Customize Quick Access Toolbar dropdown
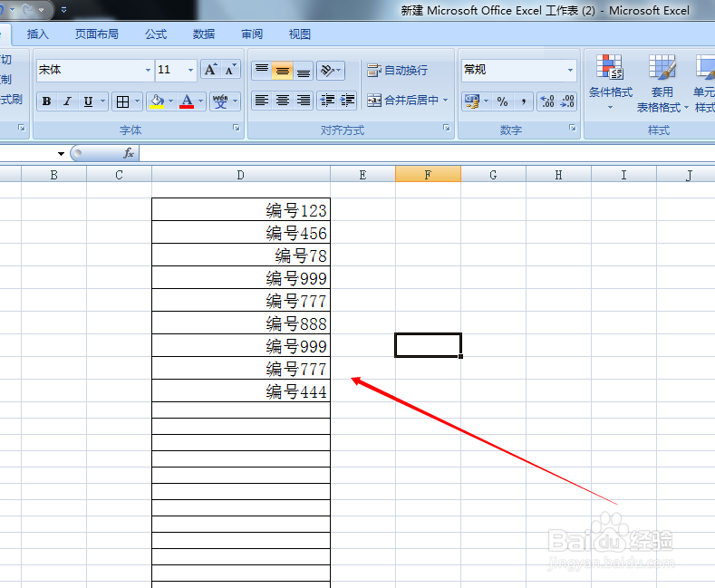 [63, 10]
